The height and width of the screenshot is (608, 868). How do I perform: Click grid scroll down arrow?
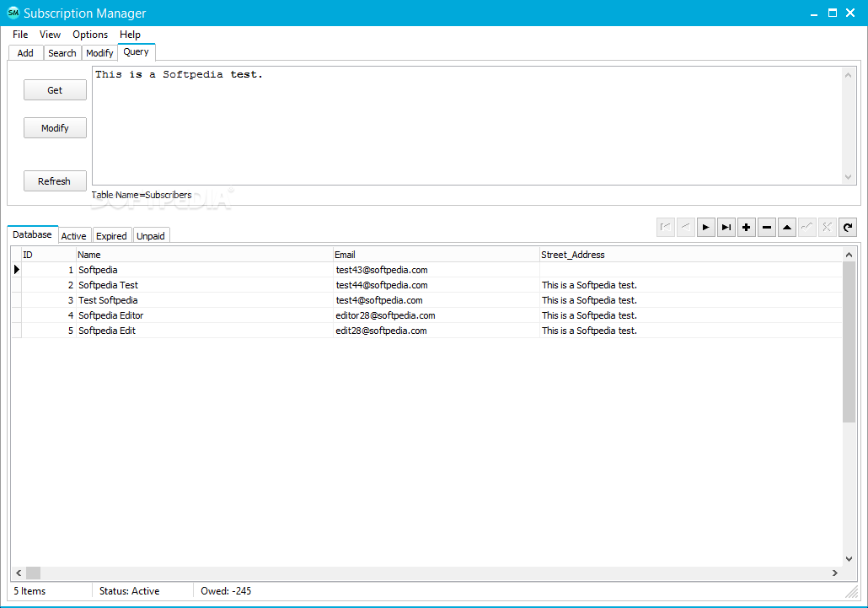(849, 559)
